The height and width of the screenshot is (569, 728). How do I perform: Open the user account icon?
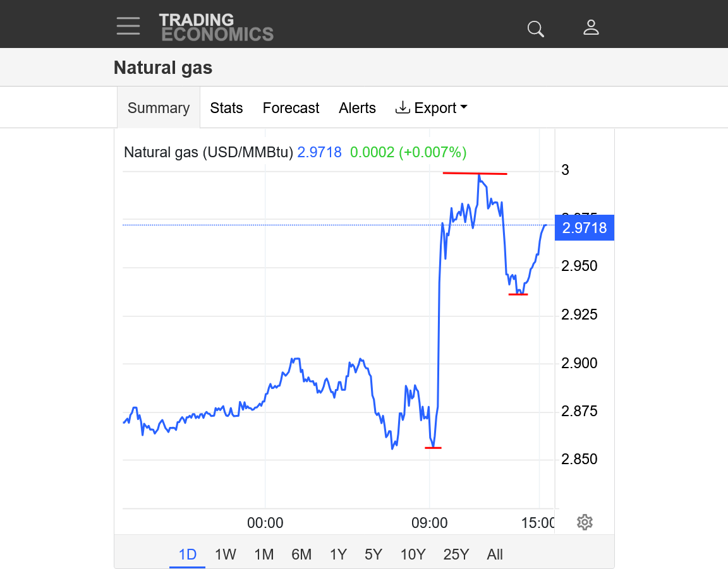[591, 27]
